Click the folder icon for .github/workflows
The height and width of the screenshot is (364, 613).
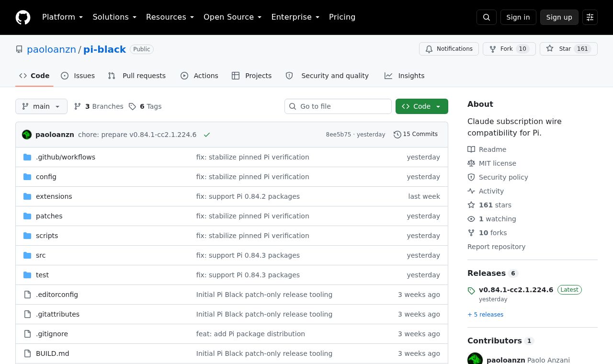coord(27,157)
